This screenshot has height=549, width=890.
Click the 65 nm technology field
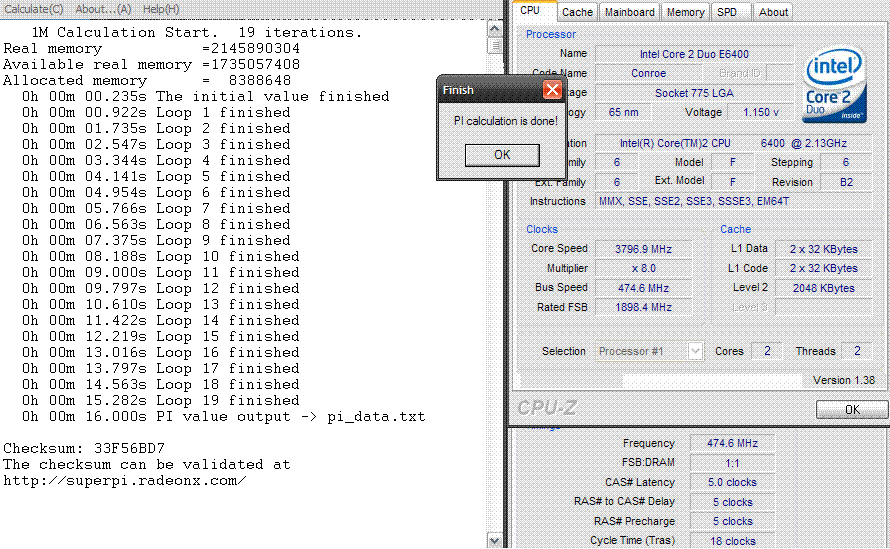tap(623, 112)
